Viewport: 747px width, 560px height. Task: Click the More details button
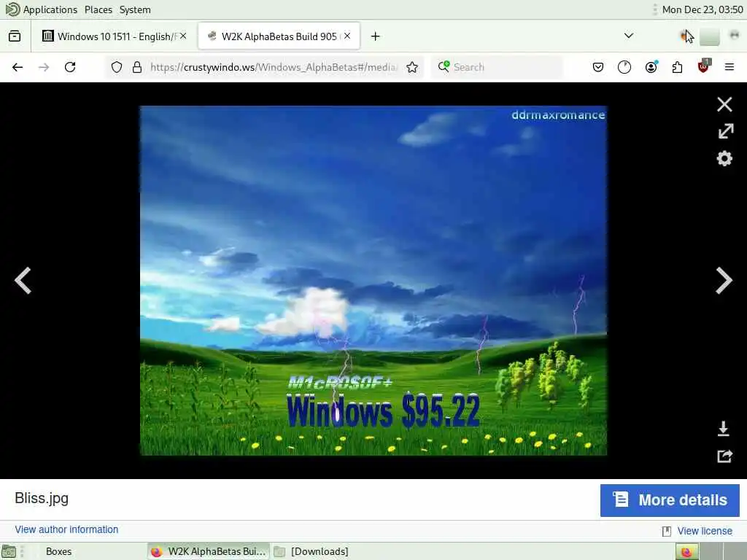[670, 500]
